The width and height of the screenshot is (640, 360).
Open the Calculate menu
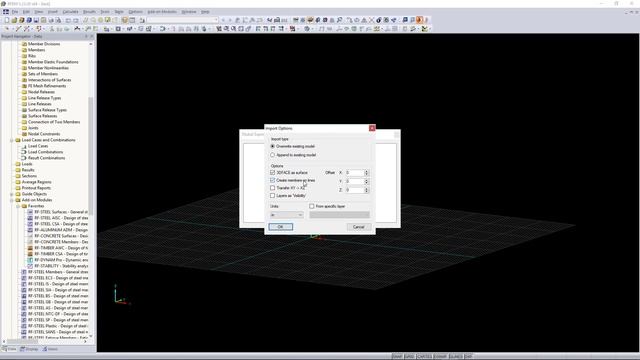70,12
